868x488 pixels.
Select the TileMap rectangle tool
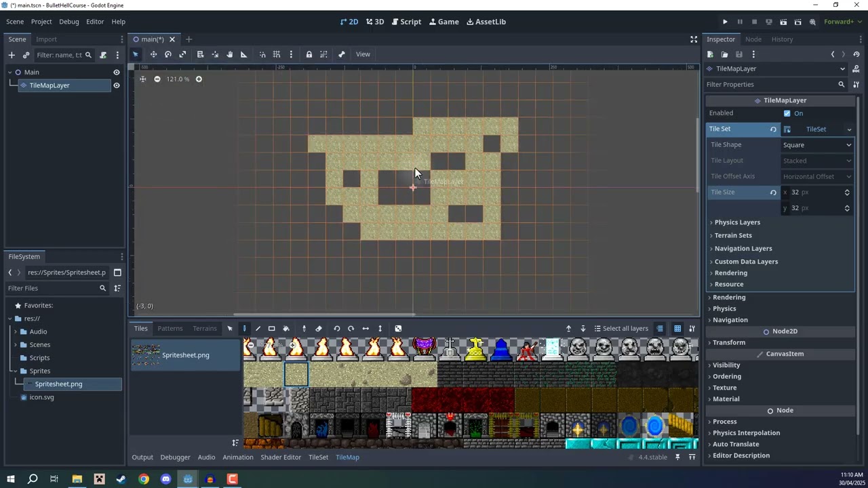271,329
